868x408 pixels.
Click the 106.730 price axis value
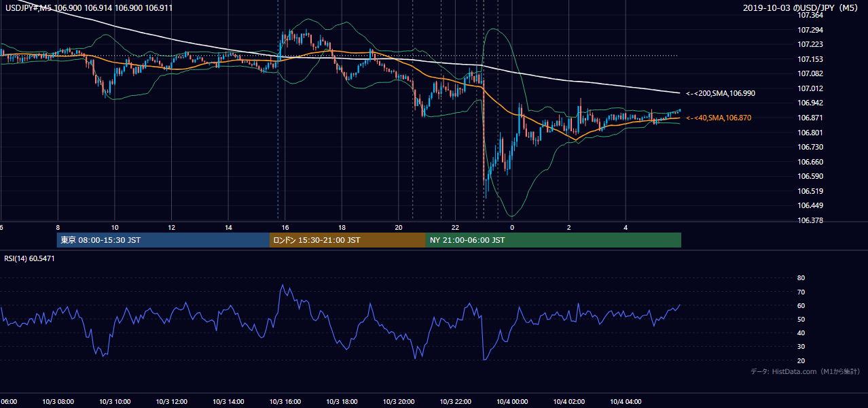811,147
